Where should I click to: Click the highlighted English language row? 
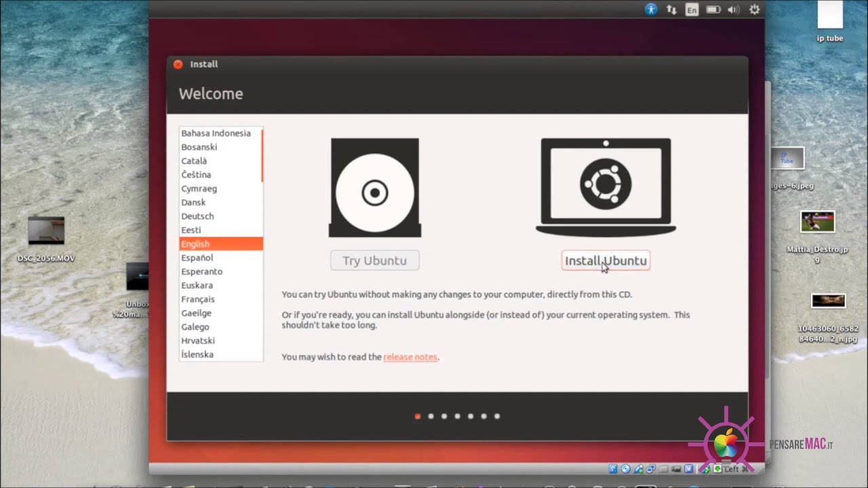221,243
